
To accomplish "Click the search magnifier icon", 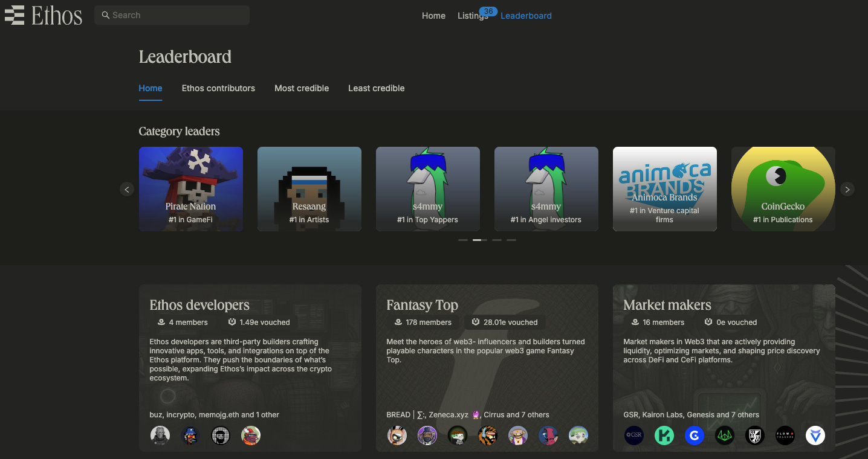I will [x=106, y=15].
